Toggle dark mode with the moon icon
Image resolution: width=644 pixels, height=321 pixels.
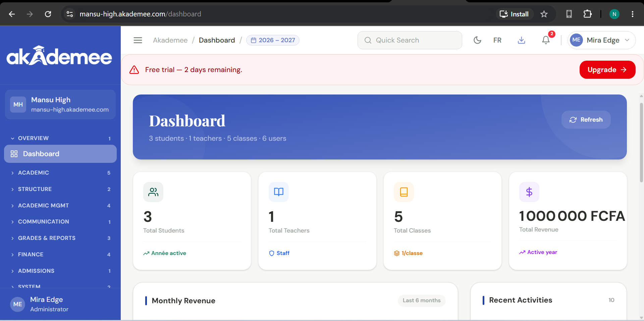pos(477,40)
